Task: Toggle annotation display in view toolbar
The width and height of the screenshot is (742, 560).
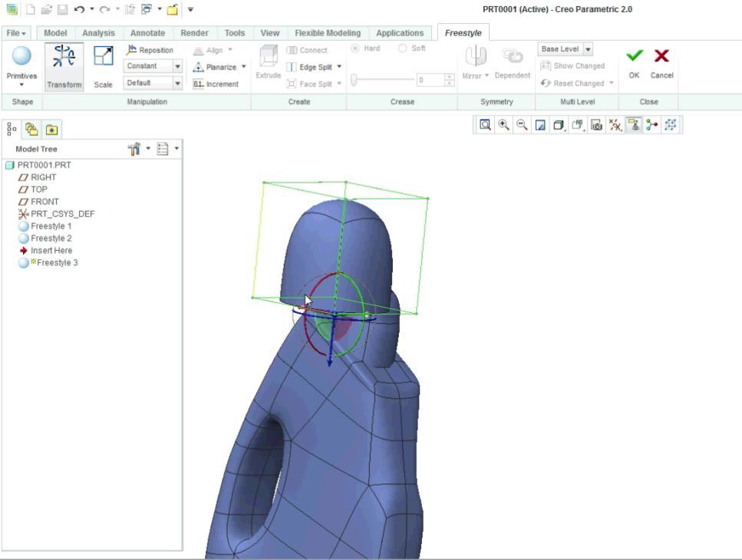Action: (634, 125)
